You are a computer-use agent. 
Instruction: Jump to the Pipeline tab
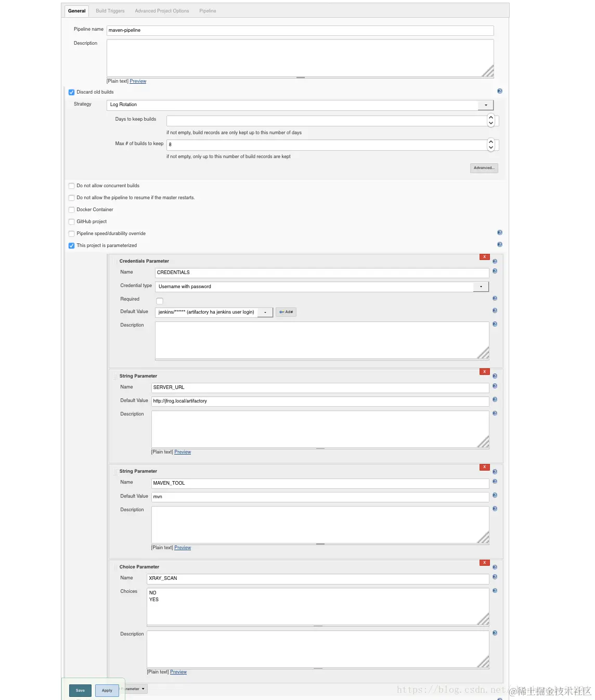coord(208,11)
